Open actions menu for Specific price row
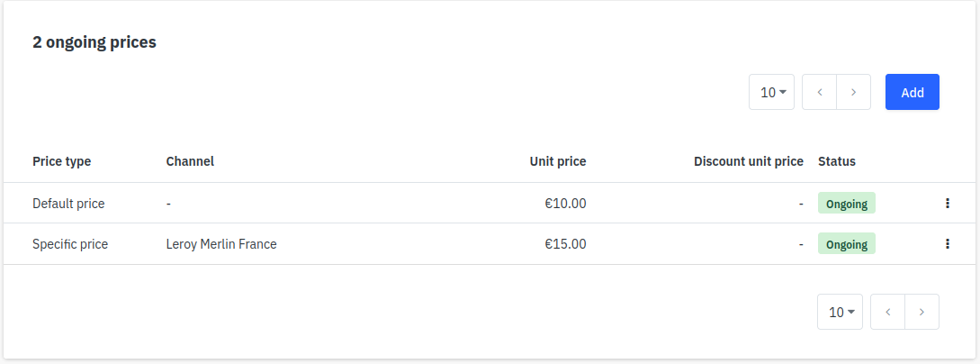Viewport: 980px width, 364px height. pos(947,243)
